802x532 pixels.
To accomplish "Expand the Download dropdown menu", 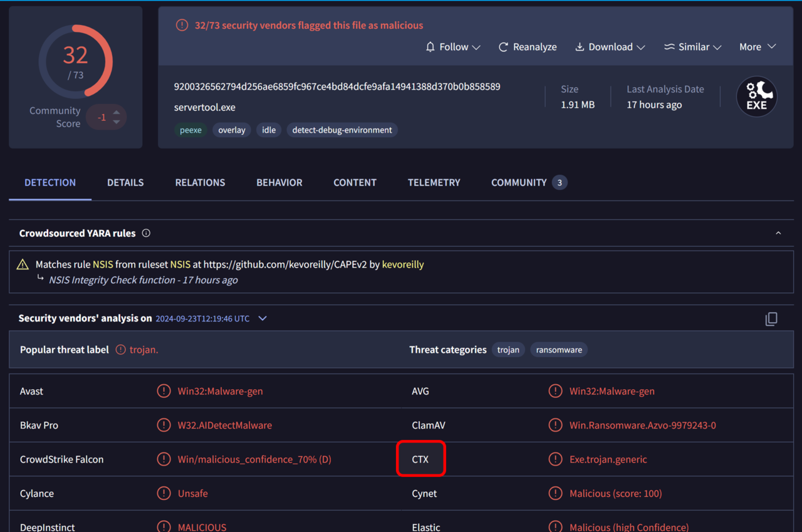I will click(640, 47).
